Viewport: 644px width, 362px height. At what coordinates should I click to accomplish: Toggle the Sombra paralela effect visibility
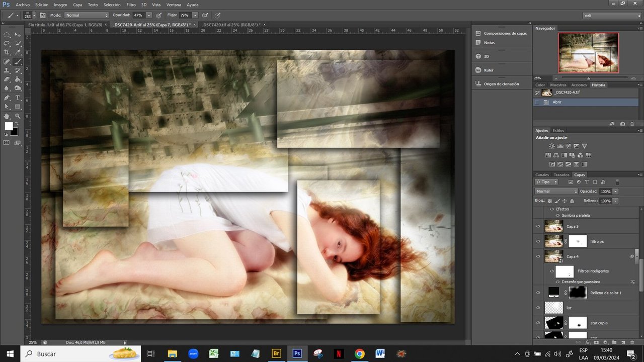(x=558, y=215)
